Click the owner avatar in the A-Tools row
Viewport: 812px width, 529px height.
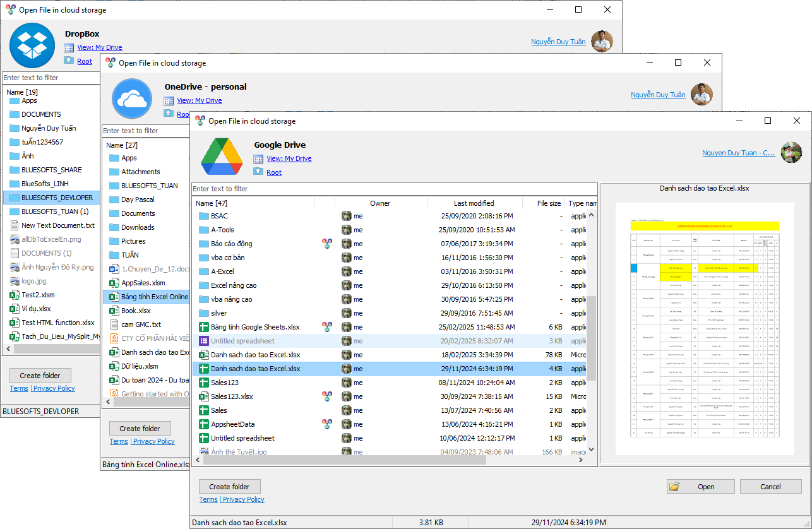346,230
